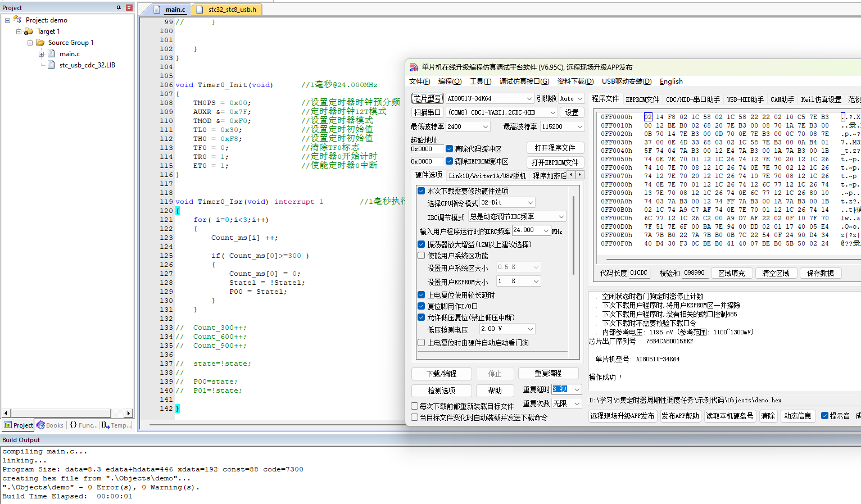Toggle 清除代码缓冲区 checkbox
This screenshot has height=504, width=861.
click(449, 149)
